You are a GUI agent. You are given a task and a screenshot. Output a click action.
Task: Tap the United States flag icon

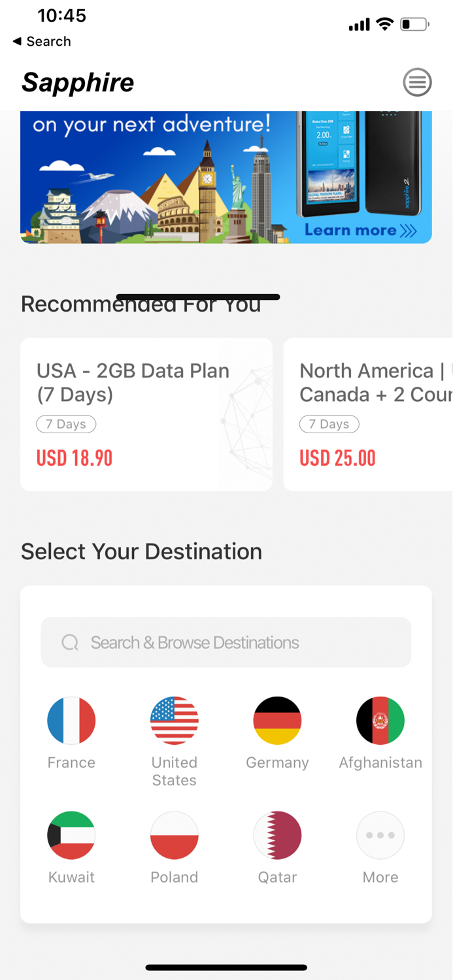174,721
